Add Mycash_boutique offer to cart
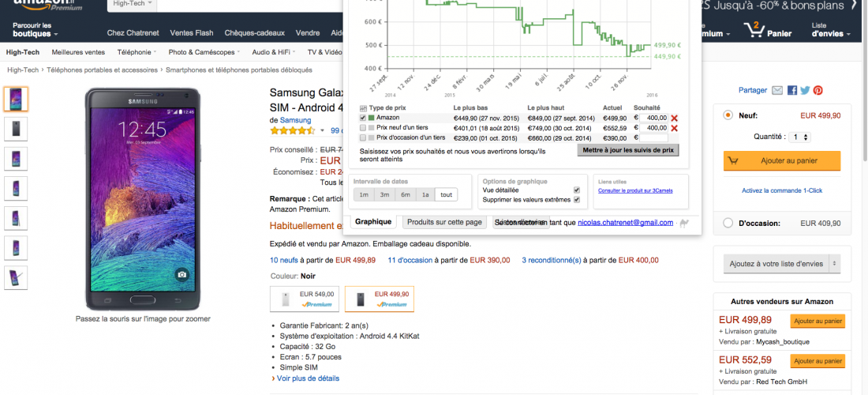The width and height of the screenshot is (868, 395). click(818, 322)
